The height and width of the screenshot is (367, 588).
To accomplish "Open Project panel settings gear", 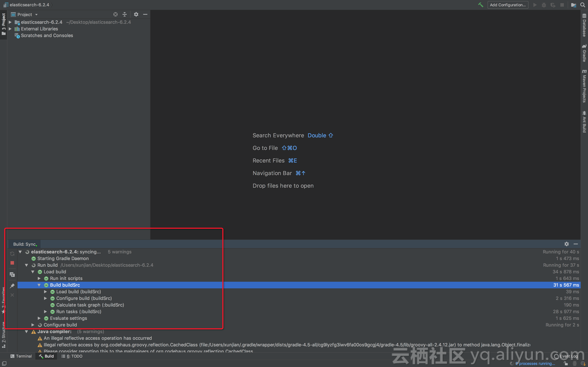I will tap(136, 15).
